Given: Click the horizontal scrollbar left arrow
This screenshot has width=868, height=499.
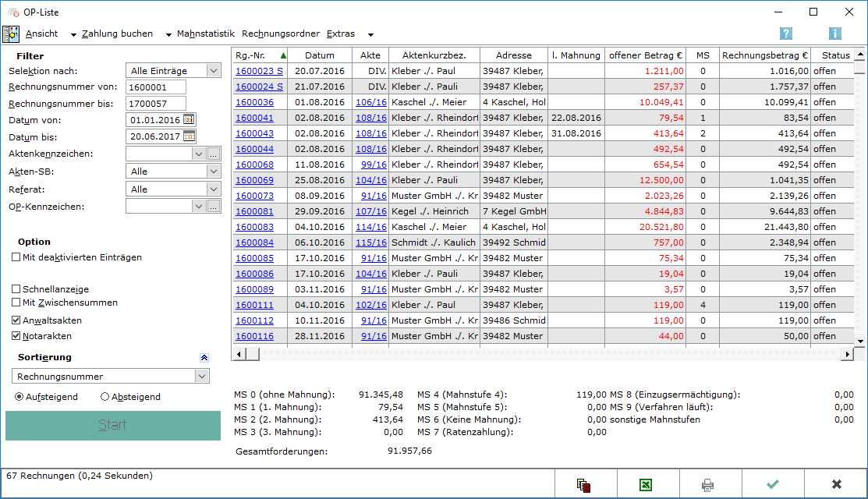Looking at the screenshot, I should pos(239,354).
